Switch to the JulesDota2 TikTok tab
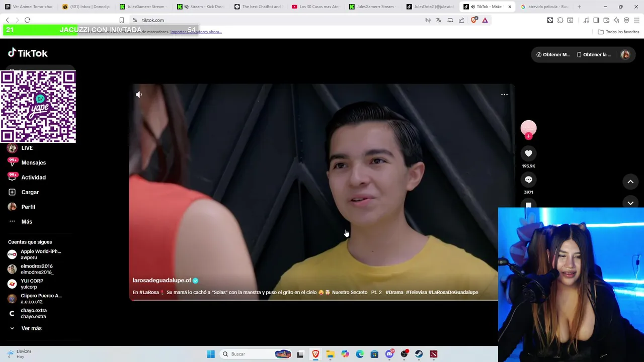This screenshot has width=644, height=362. coord(430,7)
